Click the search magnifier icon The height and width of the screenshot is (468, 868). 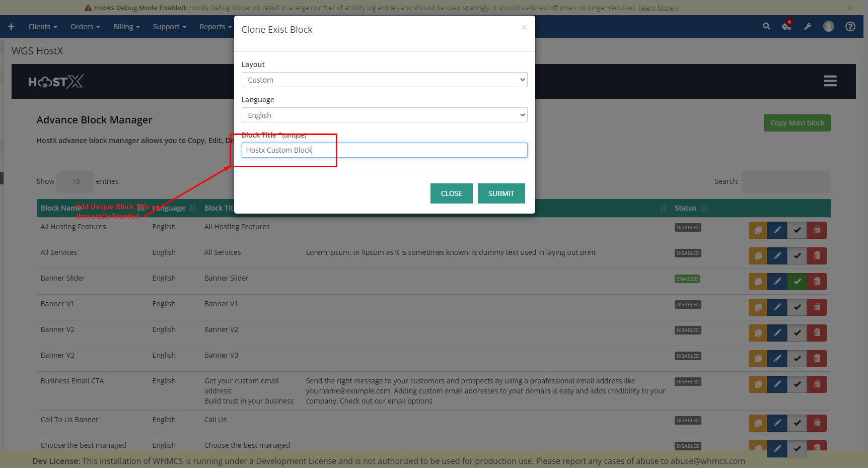pyautogui.click(x=766, y=26)
